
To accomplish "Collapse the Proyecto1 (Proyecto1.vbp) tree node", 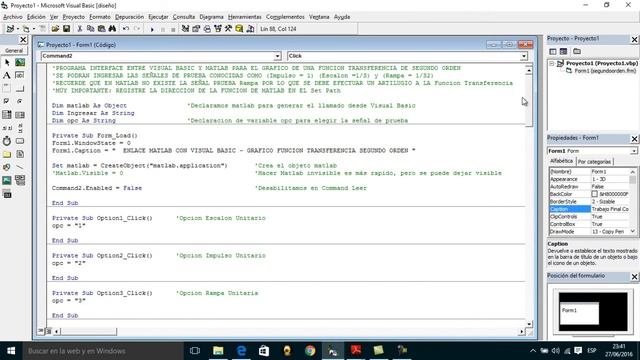I will (x=552, y=64).
